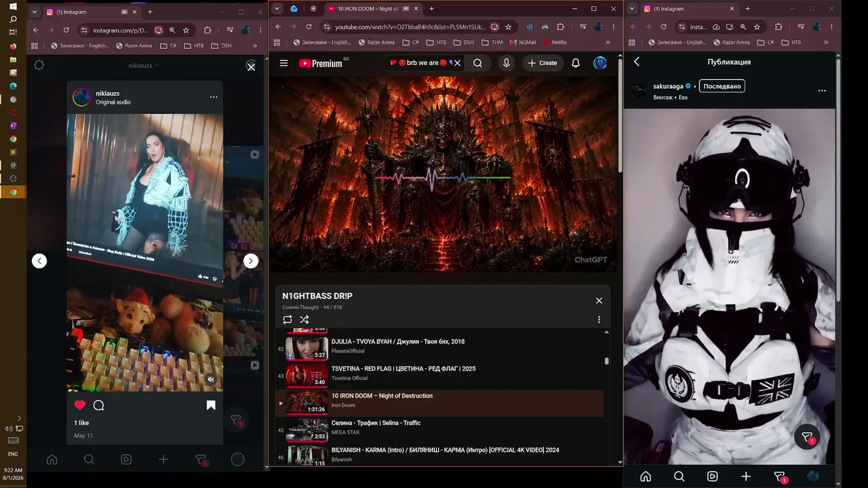Create a new post in the right Instagram window
This screenshot has width=868, height=488.
click(746, 476)
